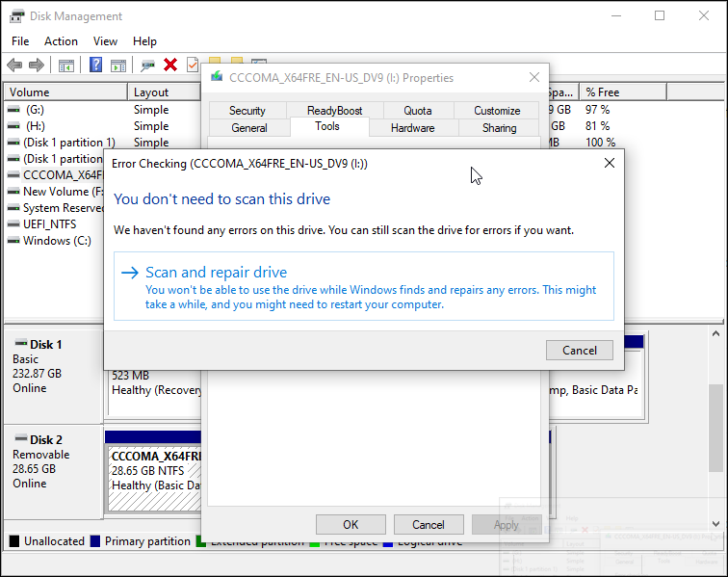728x577 pixels.
Task: Open the Action menu
Action: pos(61,41)
